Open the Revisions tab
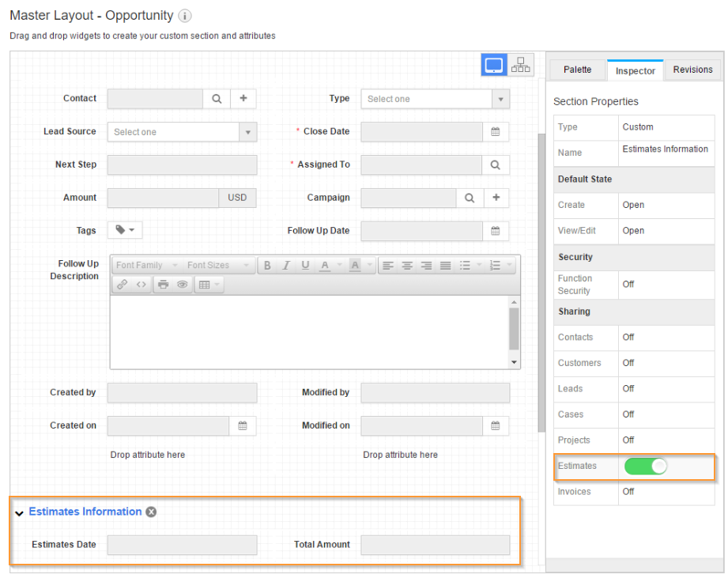This screenshot has width=728, height=578. (692, 70)
